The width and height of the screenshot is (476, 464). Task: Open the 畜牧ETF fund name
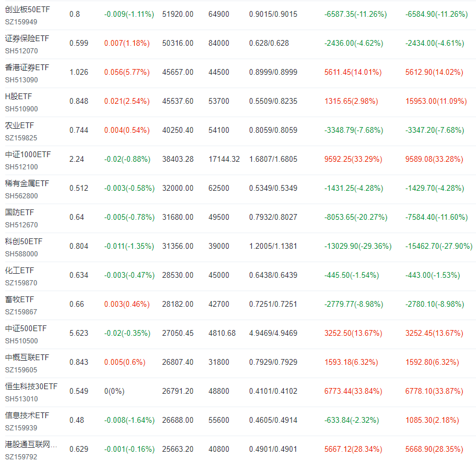pyautogui.click(x=19, y=300)
